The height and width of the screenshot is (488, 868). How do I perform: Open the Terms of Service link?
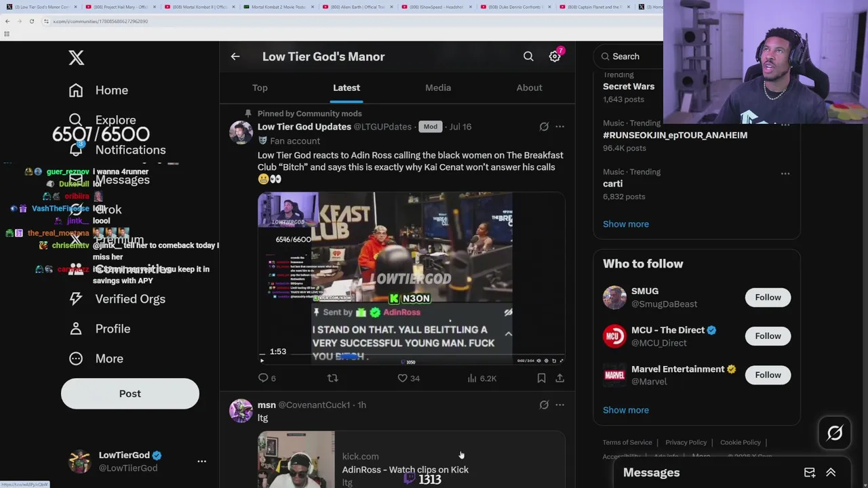coord(627,443)
